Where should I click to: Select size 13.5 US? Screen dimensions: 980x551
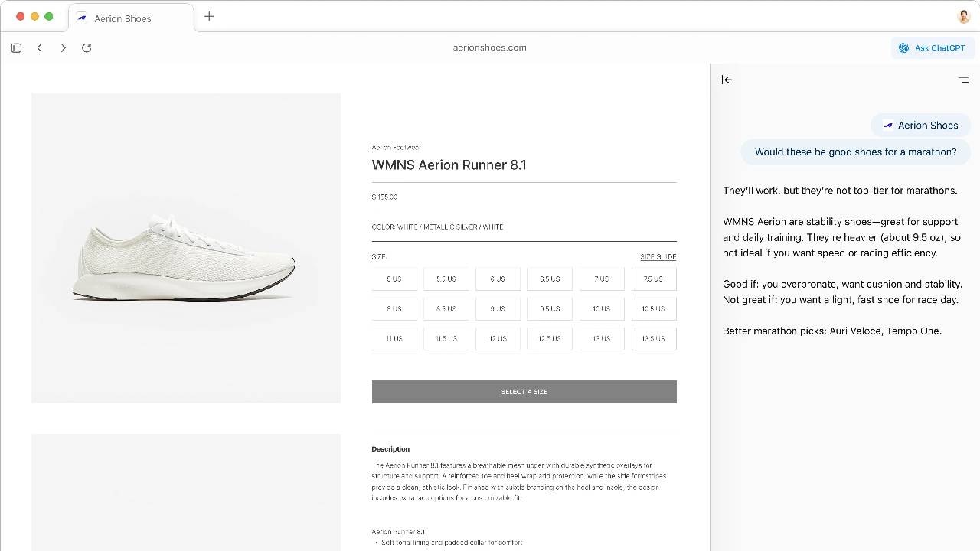pos(653,339)
